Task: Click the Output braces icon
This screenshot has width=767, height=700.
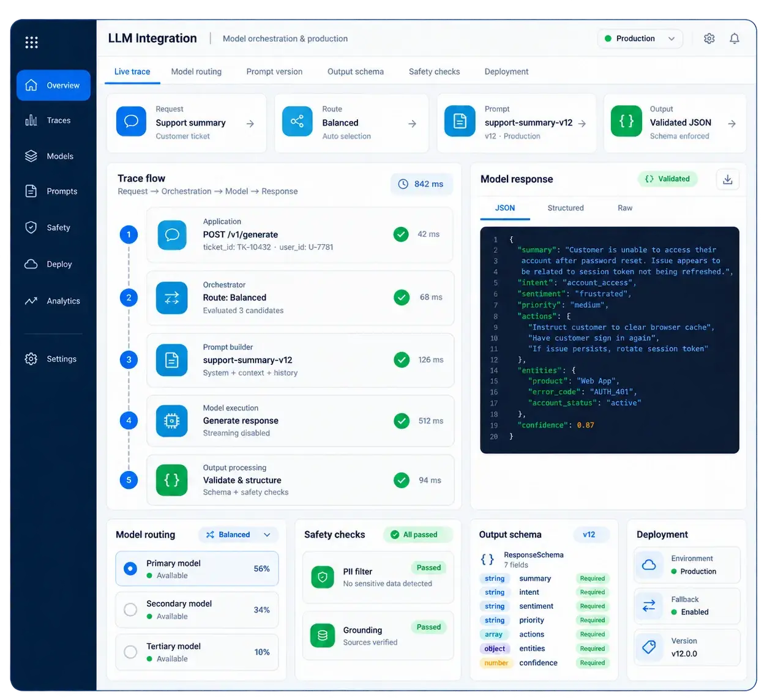Action: coord(626,121)
